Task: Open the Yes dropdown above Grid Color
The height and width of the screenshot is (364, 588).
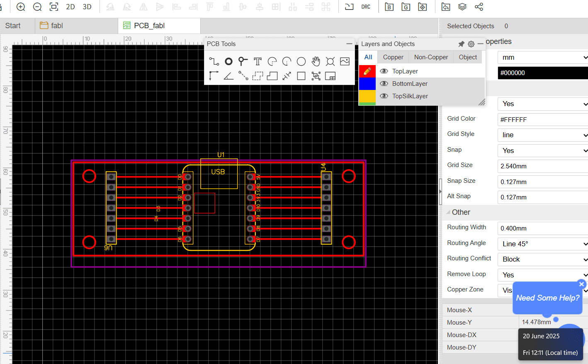Action: [543, 104]
